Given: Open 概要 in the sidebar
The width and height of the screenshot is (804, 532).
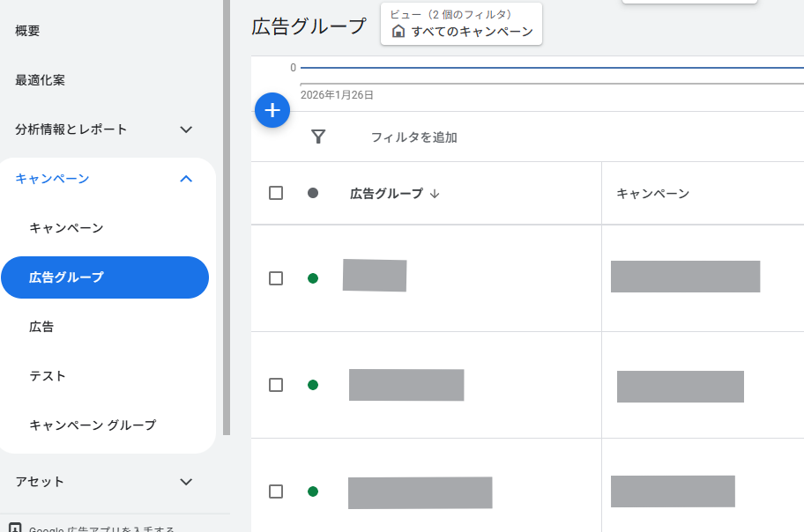Looking at the screenshot, I should click(x=27, y=31).
